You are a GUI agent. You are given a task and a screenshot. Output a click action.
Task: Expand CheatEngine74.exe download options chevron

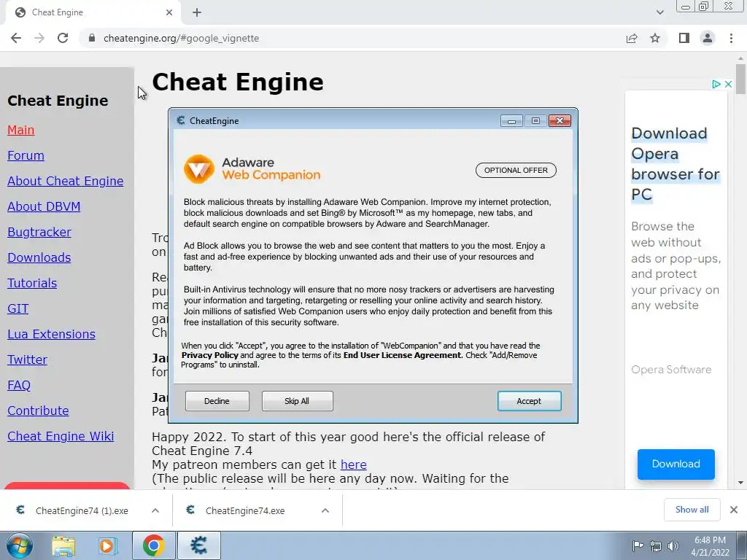[x=325, y=510]
